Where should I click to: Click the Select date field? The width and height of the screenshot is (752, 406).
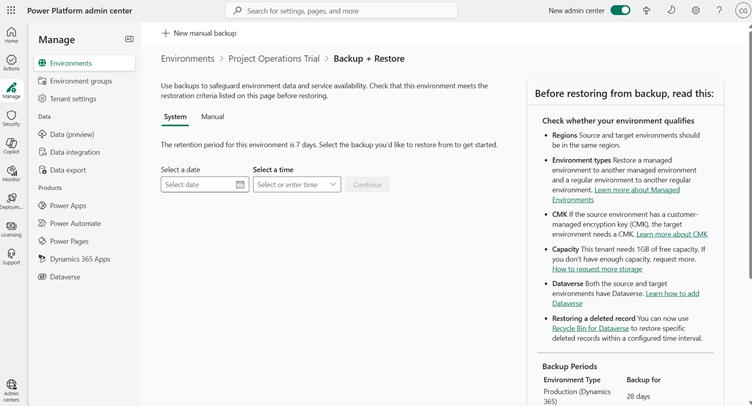(x=205, y=185)
